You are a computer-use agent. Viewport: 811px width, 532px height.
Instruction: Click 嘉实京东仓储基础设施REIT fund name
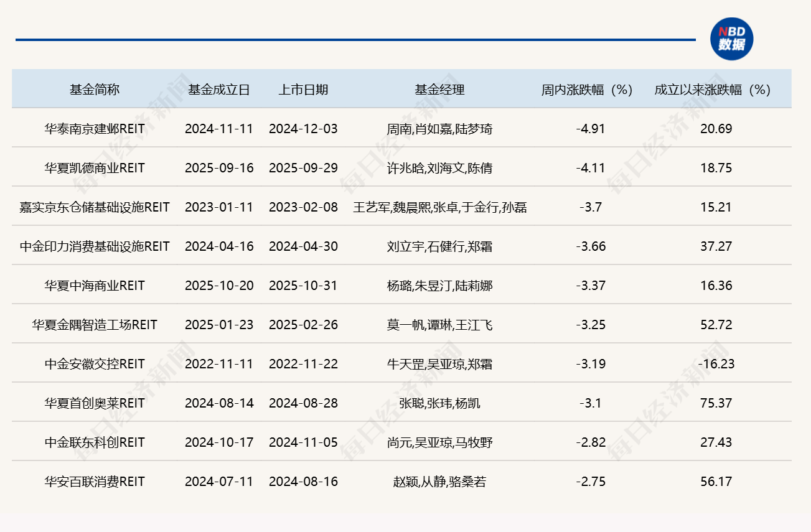point(95,207)
